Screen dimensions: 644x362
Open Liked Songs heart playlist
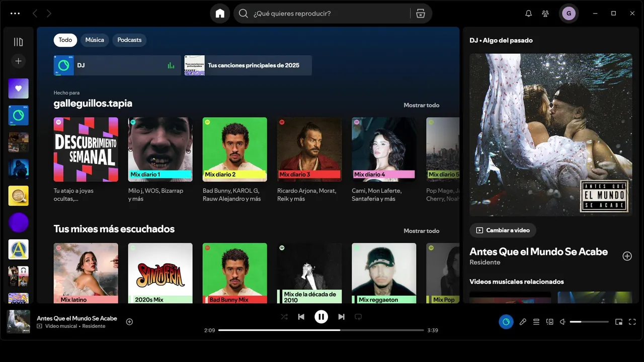[x=19, y=88]
